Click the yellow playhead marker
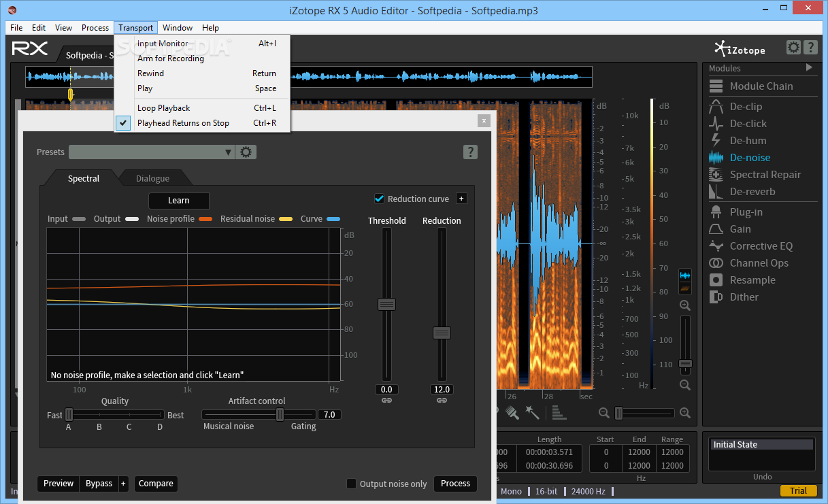This screenshot has width=828, height=504. coord(70,94)
